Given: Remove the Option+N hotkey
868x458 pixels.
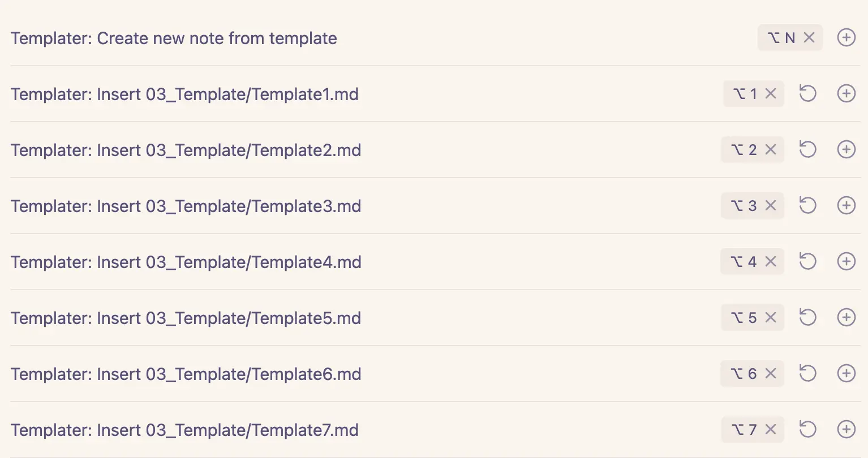Looking at the screenshot, I should pos(809,38).
